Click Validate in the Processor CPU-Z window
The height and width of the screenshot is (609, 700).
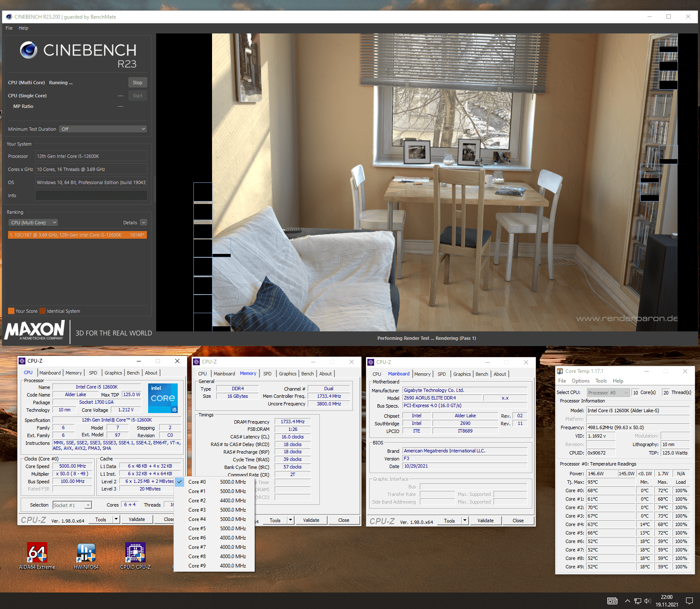tap(137, 519)
